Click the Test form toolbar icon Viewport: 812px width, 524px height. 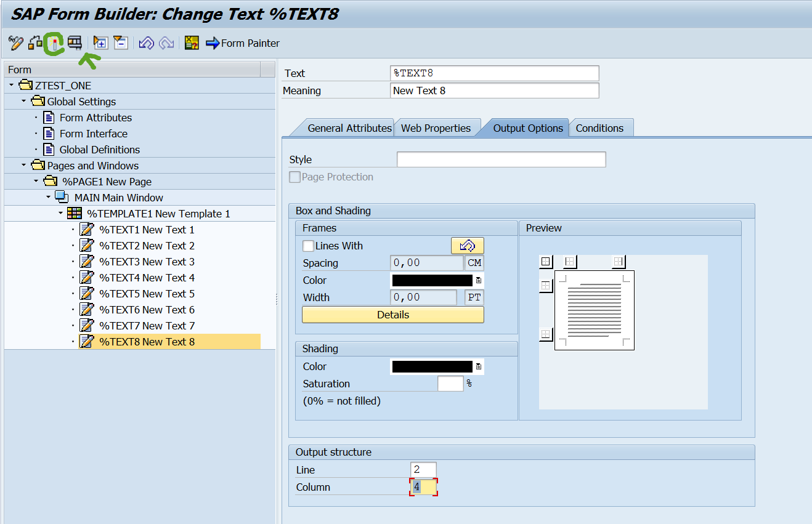75,43
